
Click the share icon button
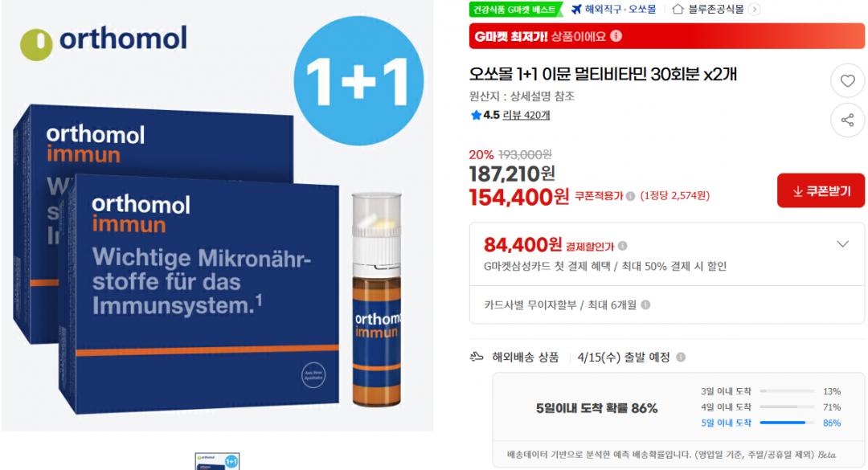pos(848,121)
